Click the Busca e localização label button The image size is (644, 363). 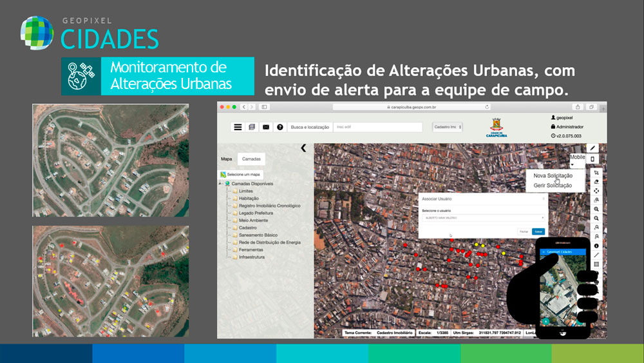pyautogui.click(x=310, y=127)
